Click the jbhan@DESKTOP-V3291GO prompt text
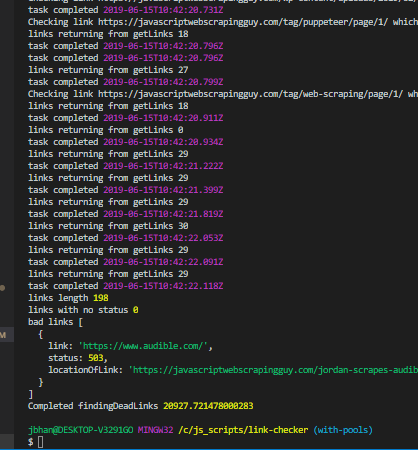The image size is (418, 450). [81, 430]
